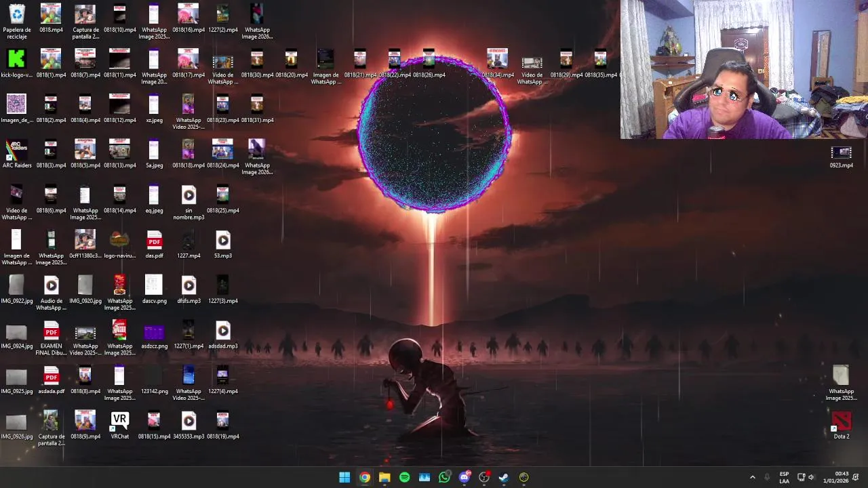
Task: Select the 1227.mp4 video file
Action: point(189,244)
